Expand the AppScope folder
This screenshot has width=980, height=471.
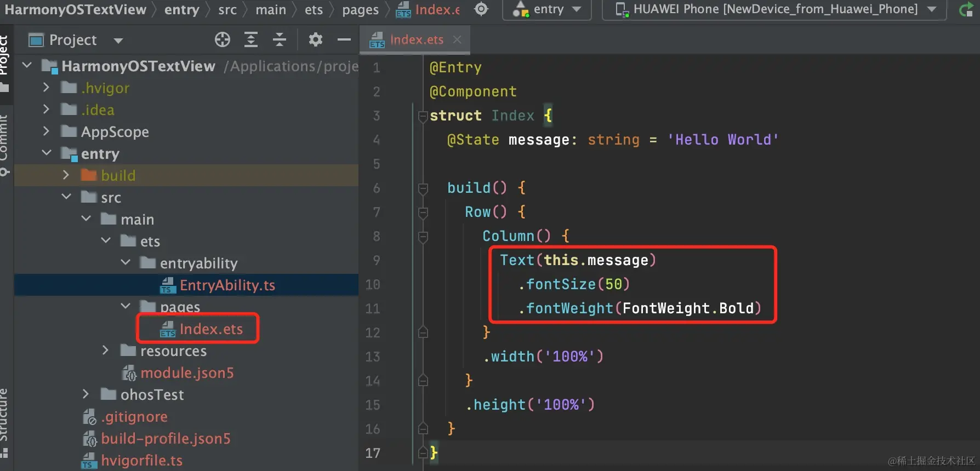[x=46, y=131]
